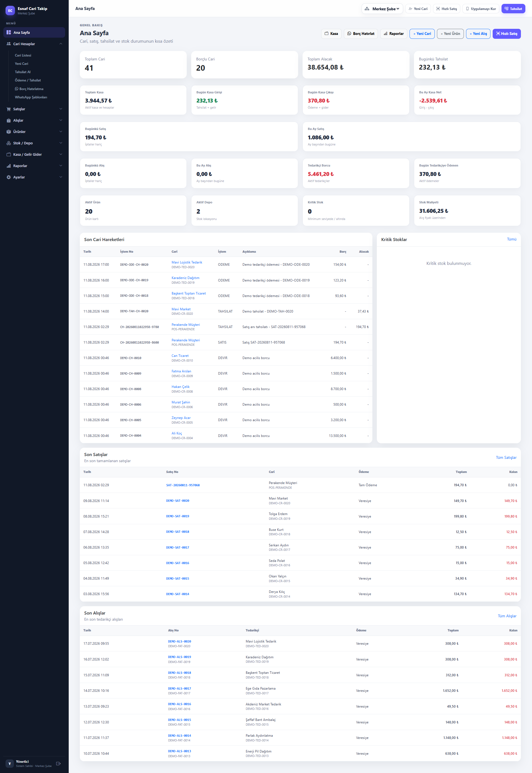
Task: Click the chart icon in Raporlar header button
Action: 386,34
